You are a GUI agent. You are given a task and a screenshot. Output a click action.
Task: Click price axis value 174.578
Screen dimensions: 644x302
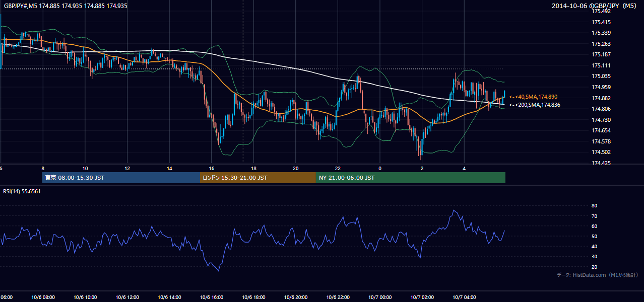601,141
